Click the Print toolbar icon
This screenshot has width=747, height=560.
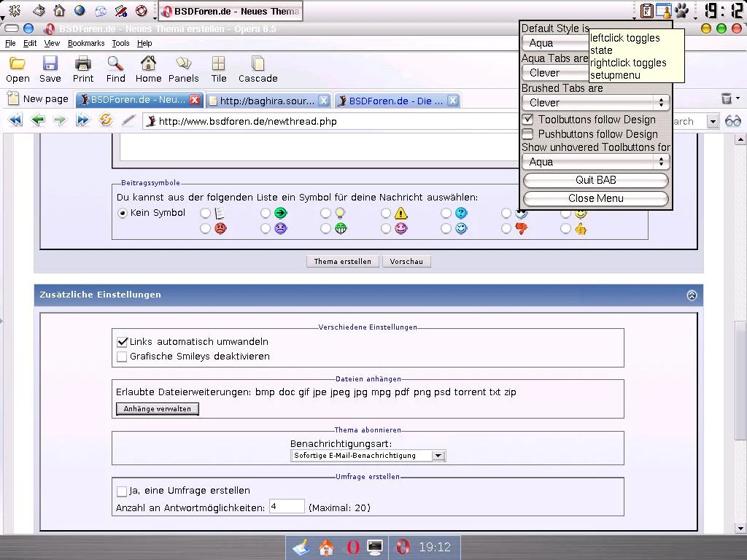(83, 69)
